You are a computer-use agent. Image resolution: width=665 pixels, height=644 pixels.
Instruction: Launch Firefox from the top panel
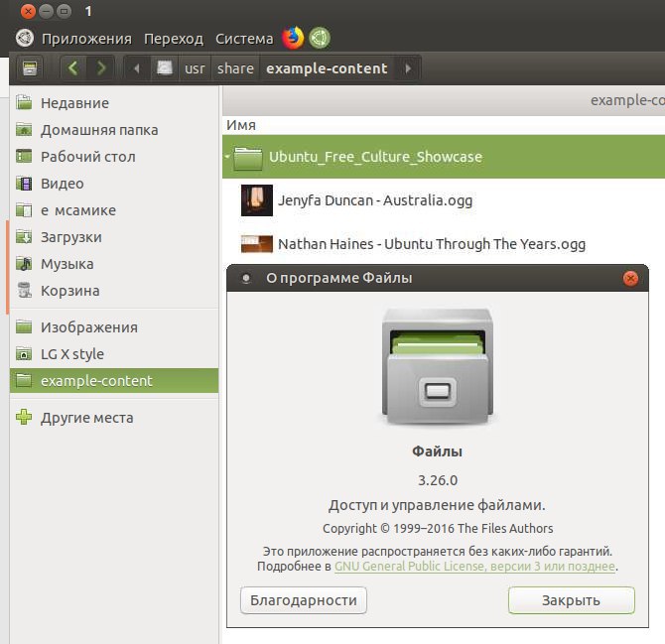[x=293, y=38]
